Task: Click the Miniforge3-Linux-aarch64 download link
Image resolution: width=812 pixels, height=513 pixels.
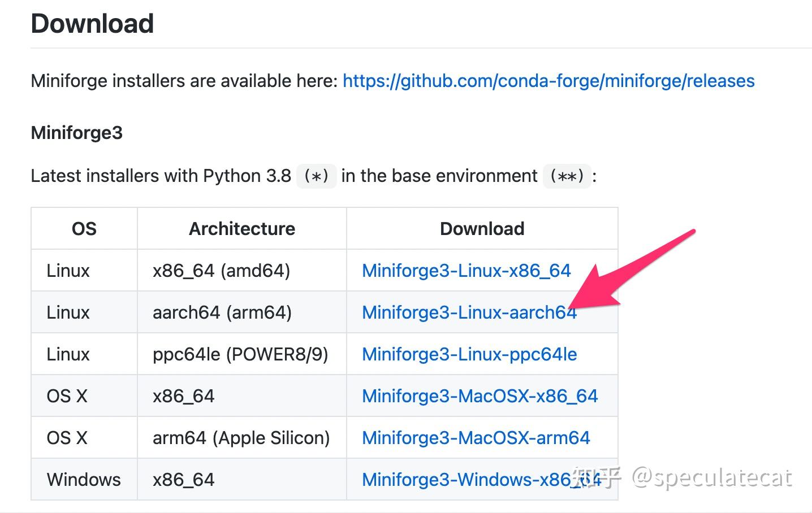Action: [x=469, y=312]
